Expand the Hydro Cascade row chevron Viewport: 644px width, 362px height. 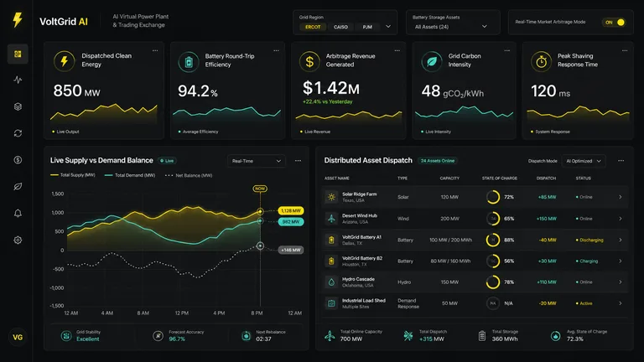pos(621,282)
